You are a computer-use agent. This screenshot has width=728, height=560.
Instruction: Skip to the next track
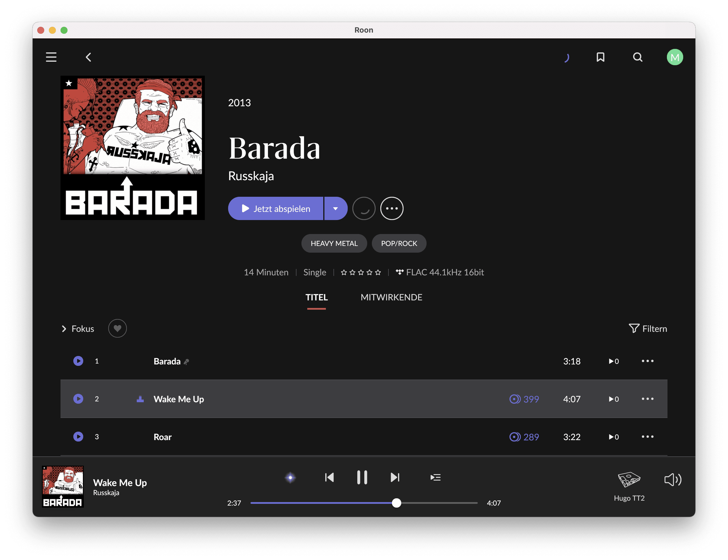tap(395, 477)
